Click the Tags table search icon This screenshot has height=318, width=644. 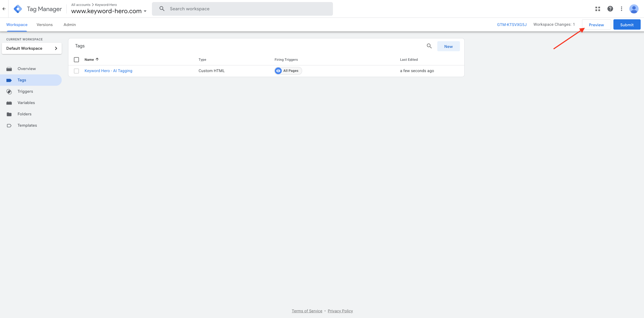(x=429, y=46)
